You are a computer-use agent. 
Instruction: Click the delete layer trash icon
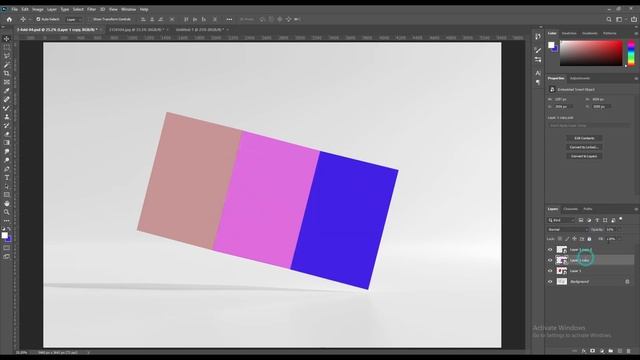pos(629,351)
